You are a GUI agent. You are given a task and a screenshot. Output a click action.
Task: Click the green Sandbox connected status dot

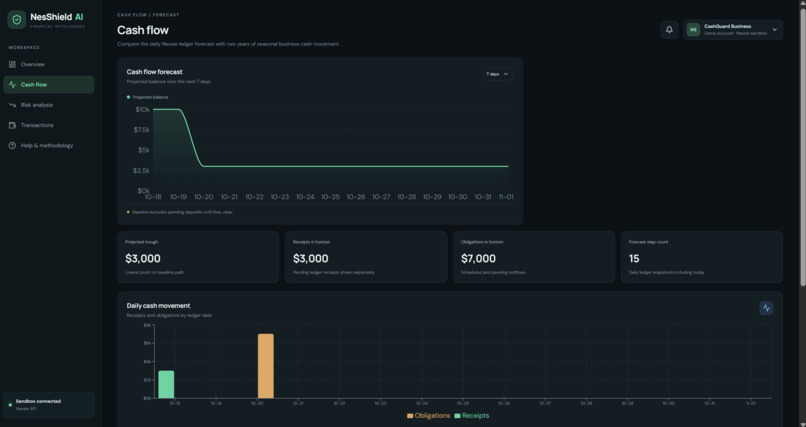(10, 405)
